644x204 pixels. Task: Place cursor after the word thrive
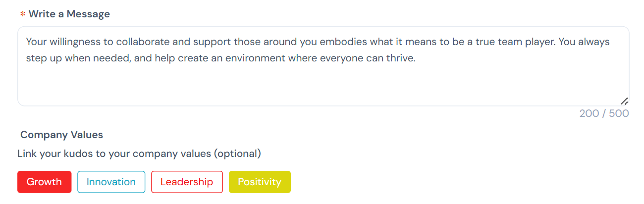(415, 58)
